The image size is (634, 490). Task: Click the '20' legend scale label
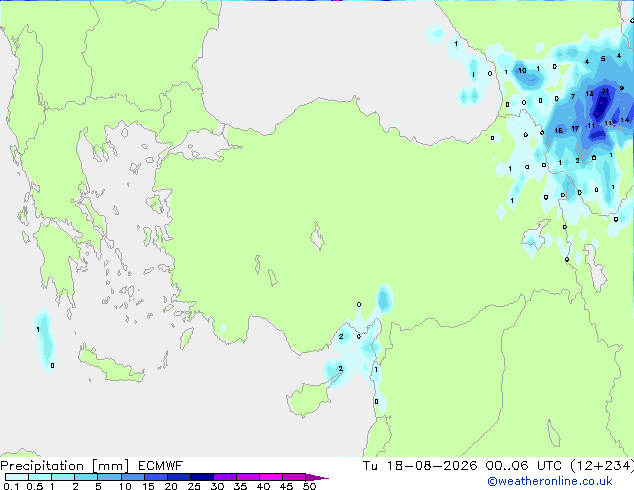(171, 486)
